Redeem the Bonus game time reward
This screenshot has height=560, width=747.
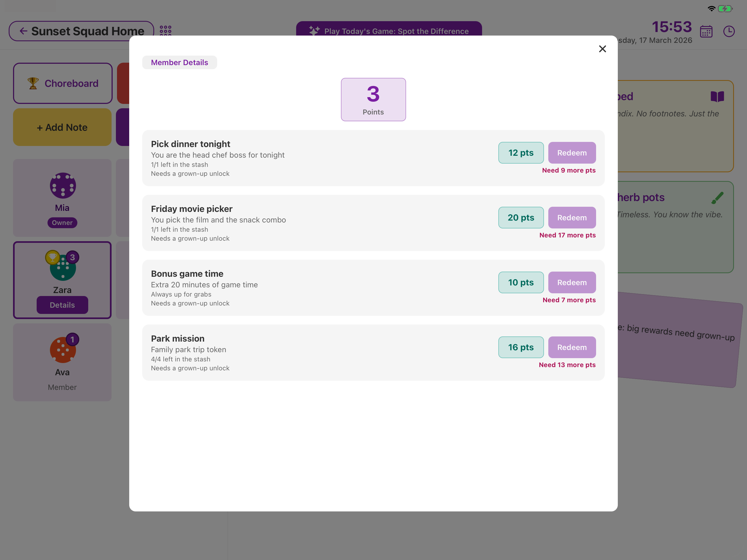coord(572,282)
